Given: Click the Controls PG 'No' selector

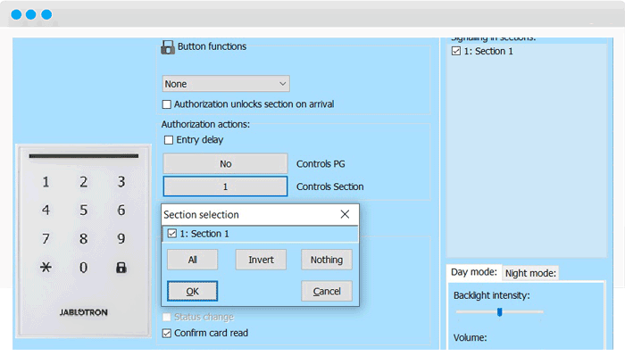Looking at the screenshot, I should 225,164.
